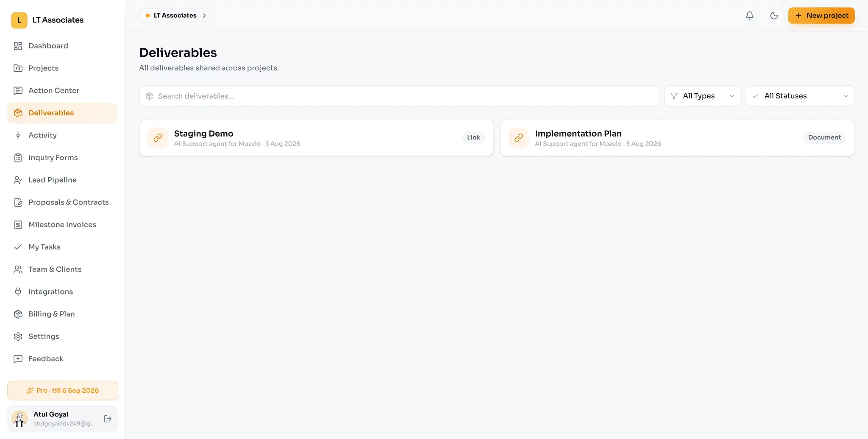Open the Staging Demo deliverable card
This screenshot has width=868, height=439.
click(x=317, y=138)
